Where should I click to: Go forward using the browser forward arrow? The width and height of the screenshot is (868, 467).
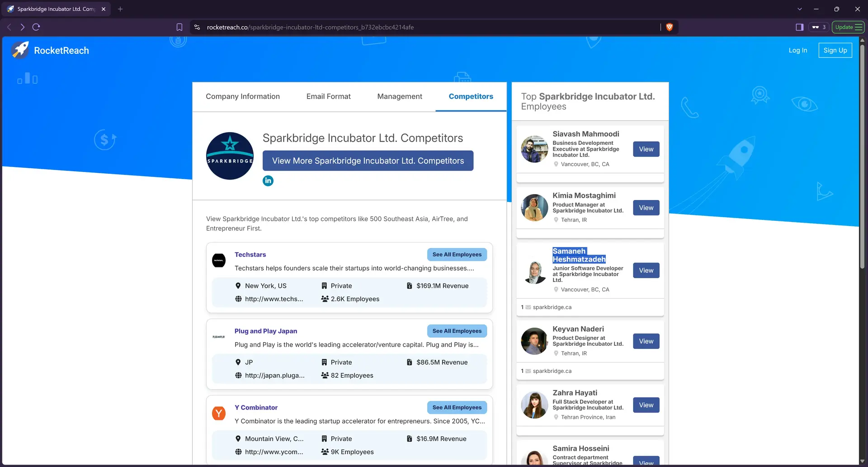(x=22, y=27)
